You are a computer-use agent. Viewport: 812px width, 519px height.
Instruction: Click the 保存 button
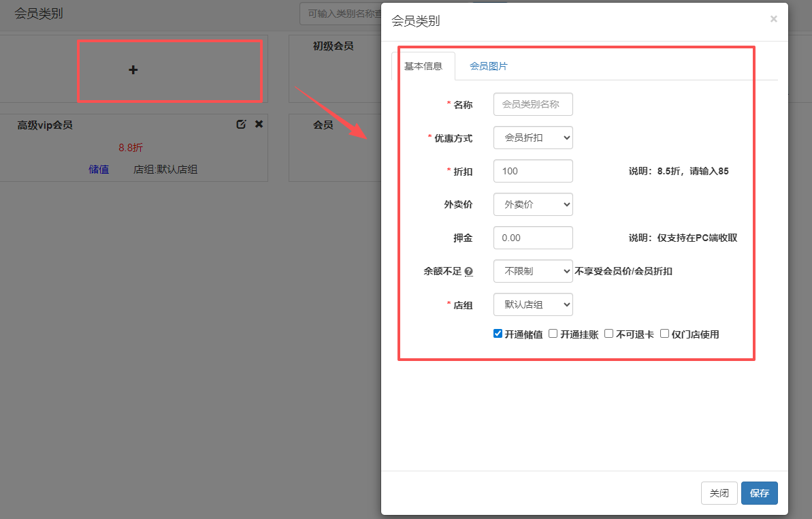(x=759, y=493)
